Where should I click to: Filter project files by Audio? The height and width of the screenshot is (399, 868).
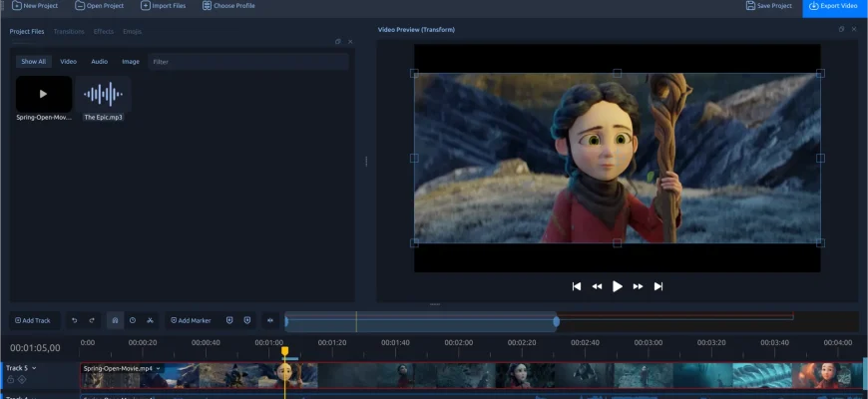99,62
